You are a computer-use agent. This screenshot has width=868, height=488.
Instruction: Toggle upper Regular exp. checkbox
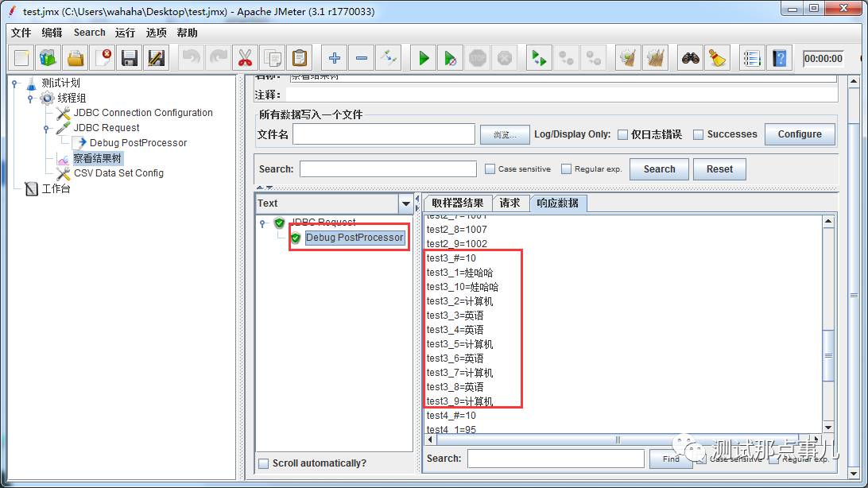[566, 168]
